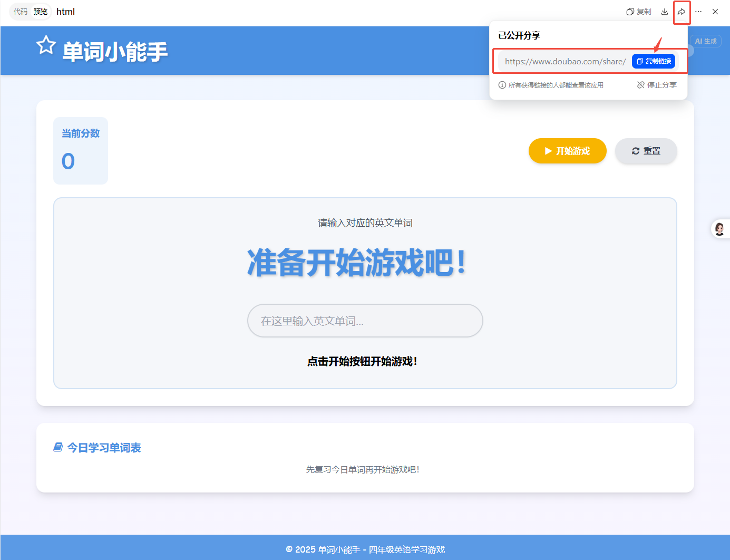Click the 重置 reset button
This screenshot has width=730, height=560.
click(x=646, y=151)
